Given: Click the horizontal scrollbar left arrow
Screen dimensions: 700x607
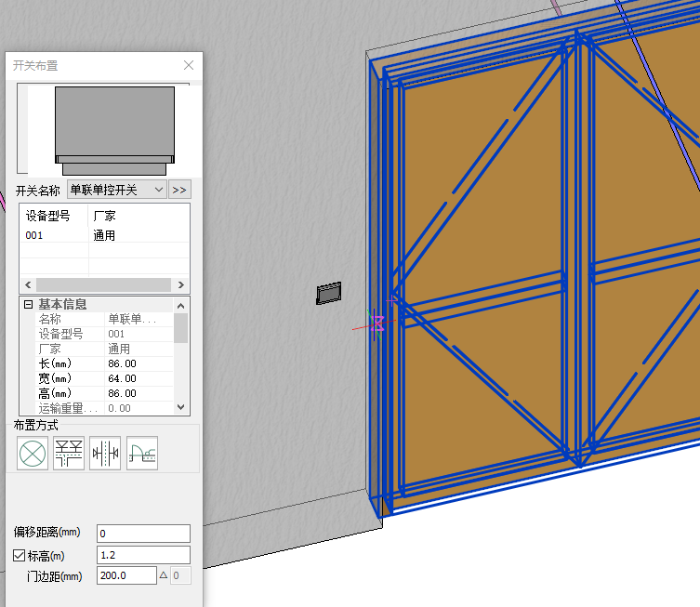Looking at the screenshot, I should pos(28,284).
